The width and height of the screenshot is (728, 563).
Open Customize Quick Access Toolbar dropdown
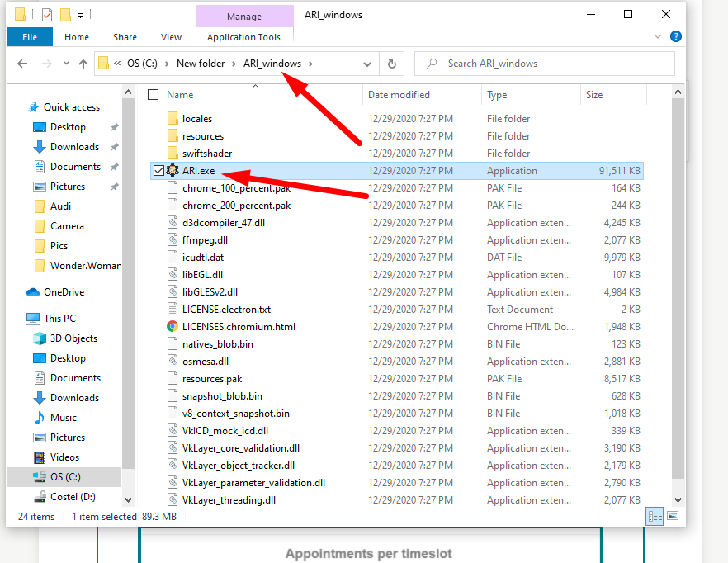coord(80,16)
